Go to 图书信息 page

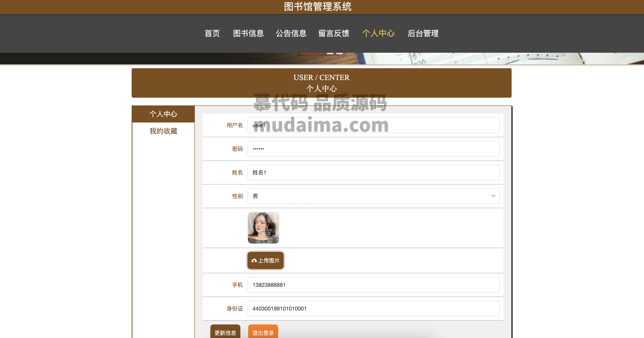(x=248, y=33)
